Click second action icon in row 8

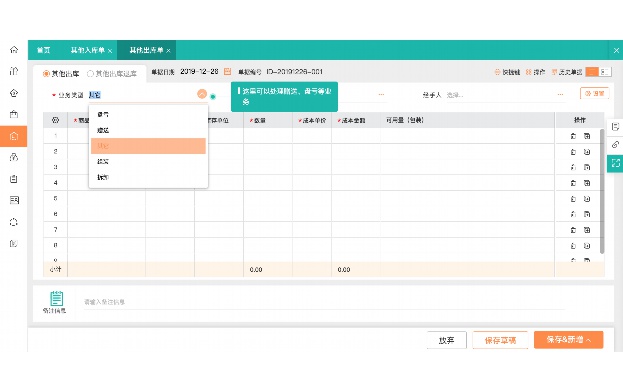(x=587, y=246)
